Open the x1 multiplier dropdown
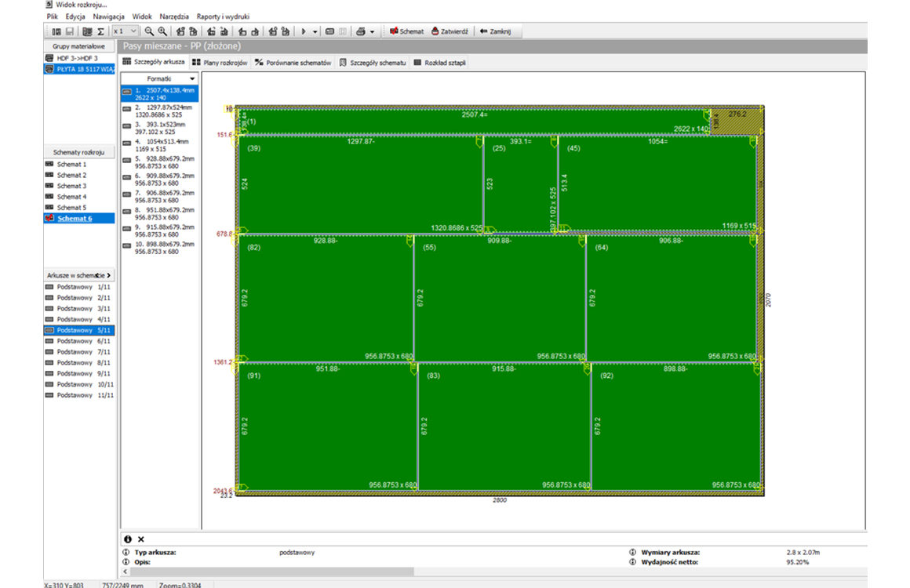 coord(133,31)
